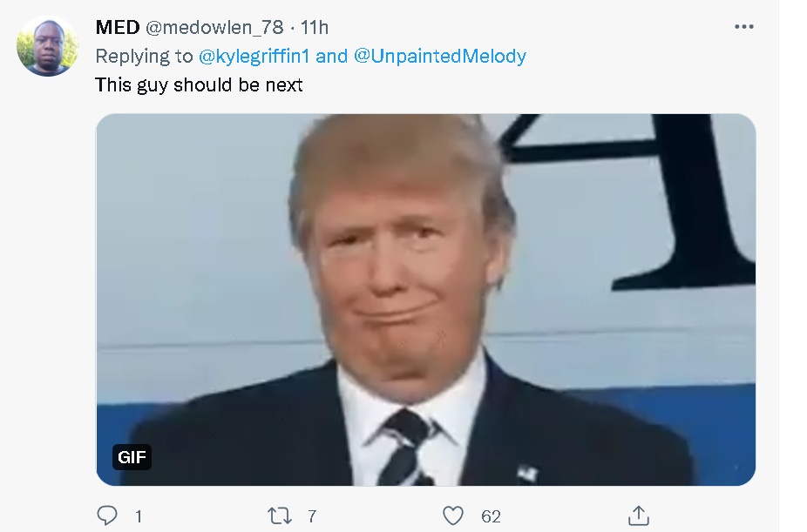
Task: Visit the @UnpaintedMelody profile link
Action: pyautogui.click(x=440, y=56)
